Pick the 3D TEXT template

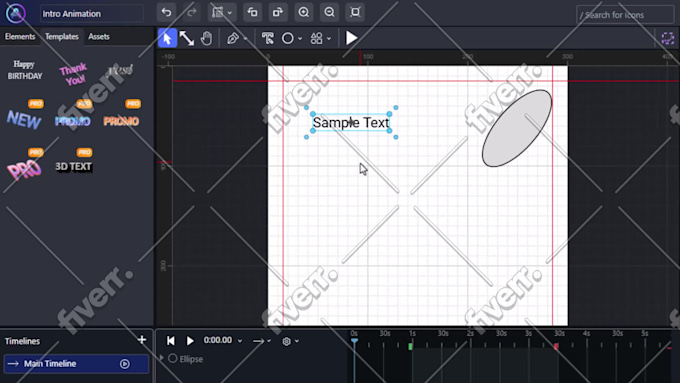(x=73, y=167)
